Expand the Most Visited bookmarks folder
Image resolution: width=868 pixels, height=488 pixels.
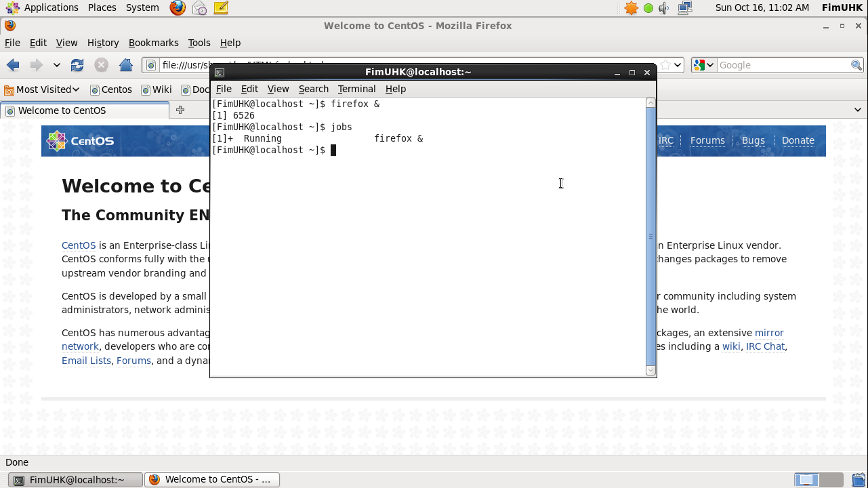[x=42, y=89]
